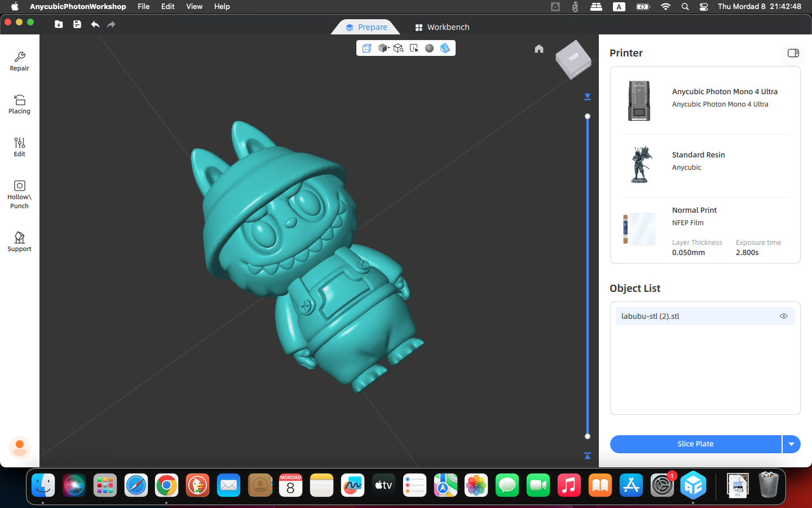Open Google Chrome from the dock
This screenshot has width=812, height=508.
(x=166, y=485)
